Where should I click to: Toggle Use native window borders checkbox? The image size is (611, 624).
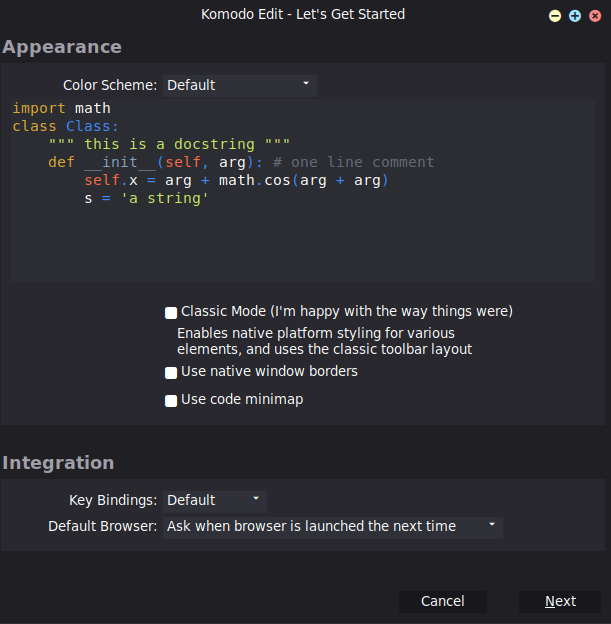click(171, 373)
